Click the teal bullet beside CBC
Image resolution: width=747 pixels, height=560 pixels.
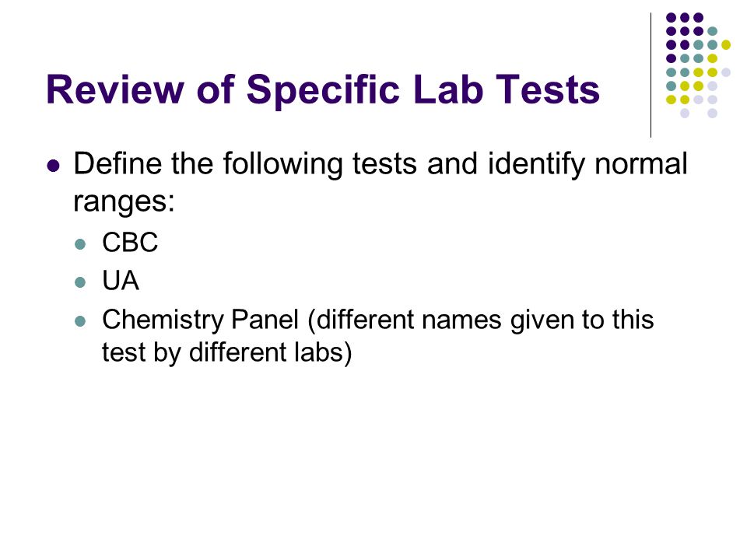tap(80, 244)
